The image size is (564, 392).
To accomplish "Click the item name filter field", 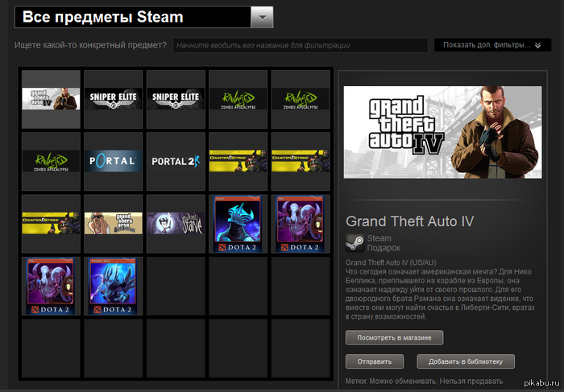I will point(301,45).
